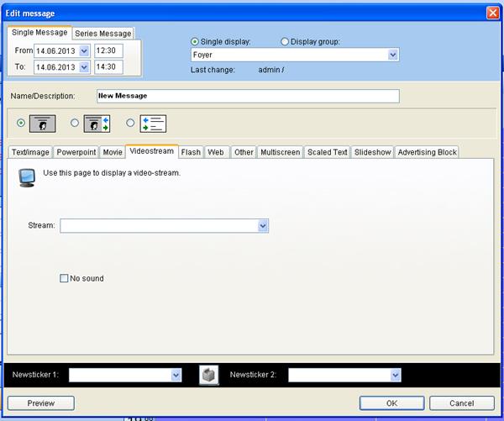Click the split-screen layout icon with arrows
Screen dimensions: 504x421
point(98,123)
